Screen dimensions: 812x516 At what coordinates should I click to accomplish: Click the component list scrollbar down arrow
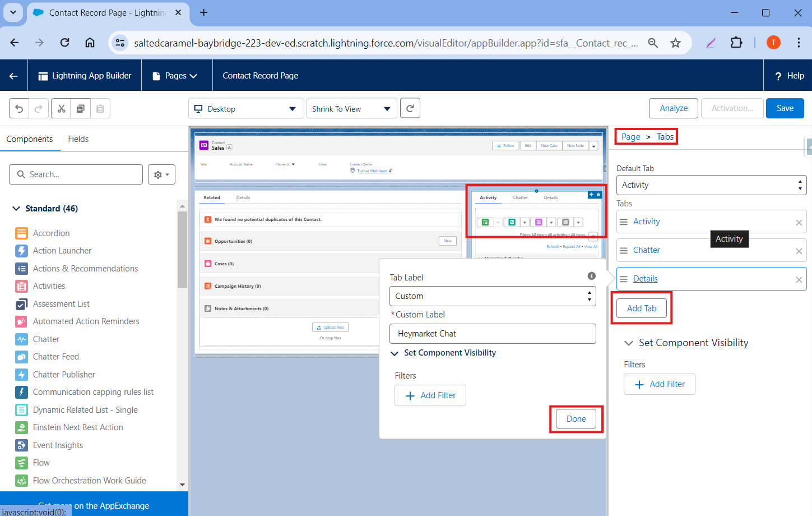(x=182, y=485)
